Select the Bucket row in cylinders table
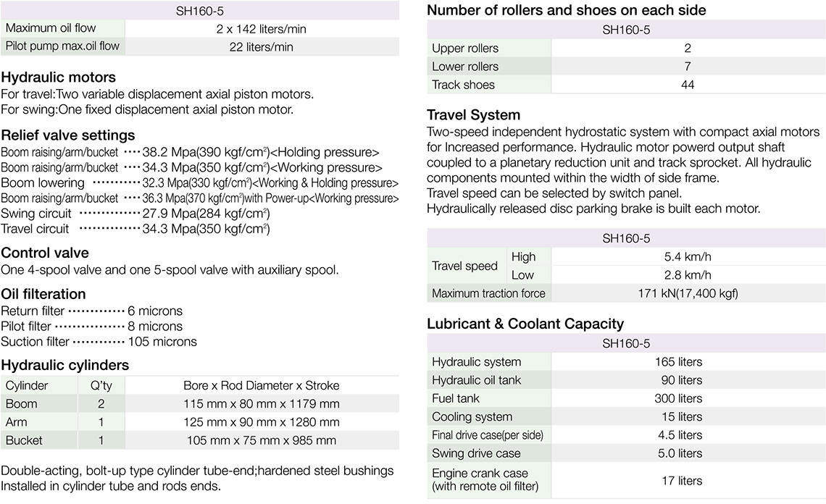This screenshot has height=504, width=826. 24,440
